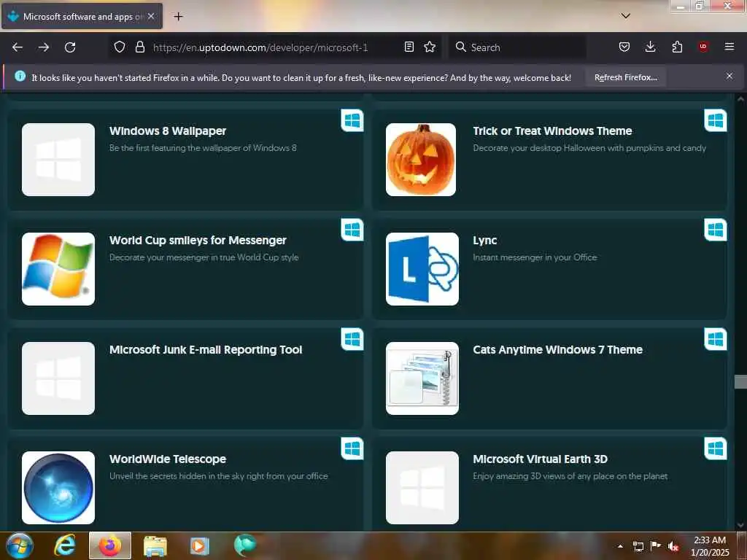
Task: Open the uBlock Origin extension icon
Action: coord(703,47)
